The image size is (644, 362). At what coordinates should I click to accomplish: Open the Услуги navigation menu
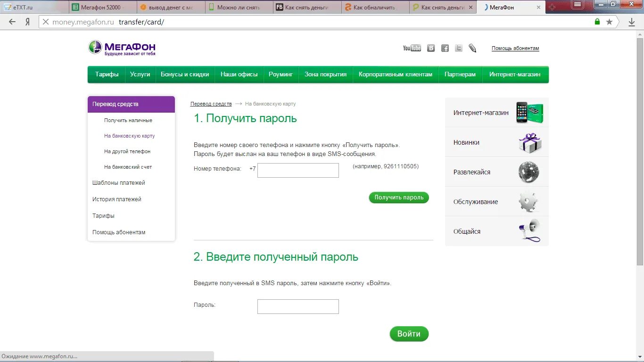point(140,74)
